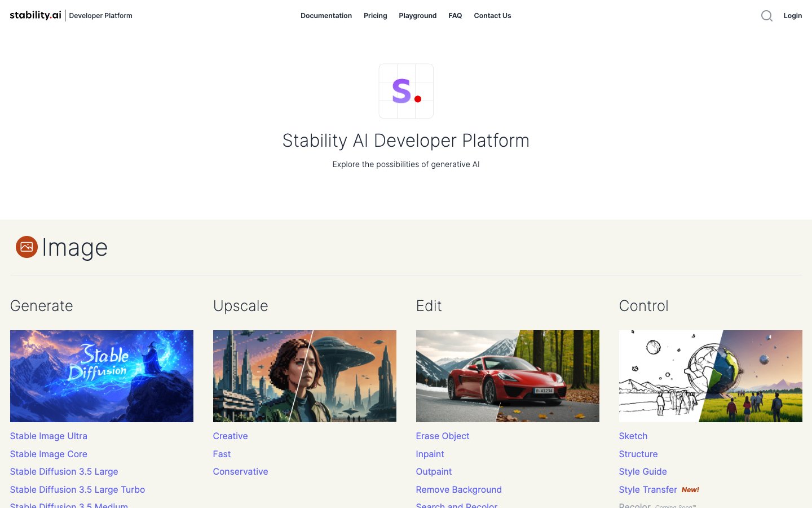This screenshot has height=508, width=812.
Task: Open the Conservative upscaler
Action: pos(240,471)
